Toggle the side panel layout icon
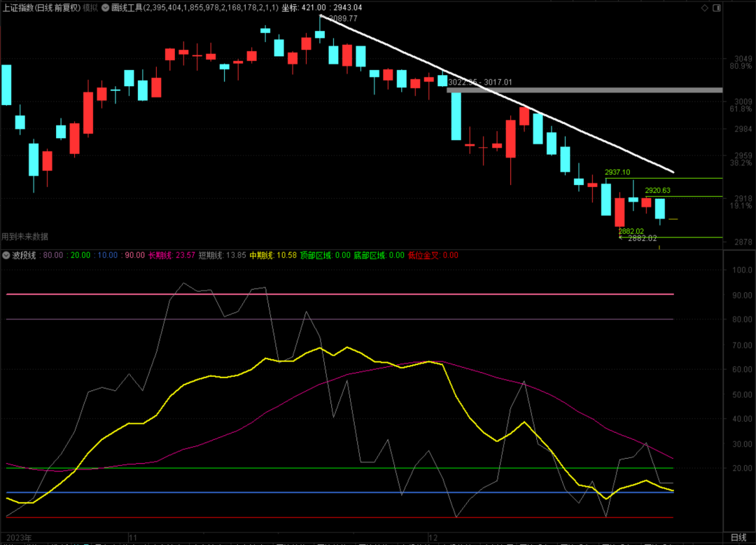This screenshot has width=756, height=545. click(715, 8)
